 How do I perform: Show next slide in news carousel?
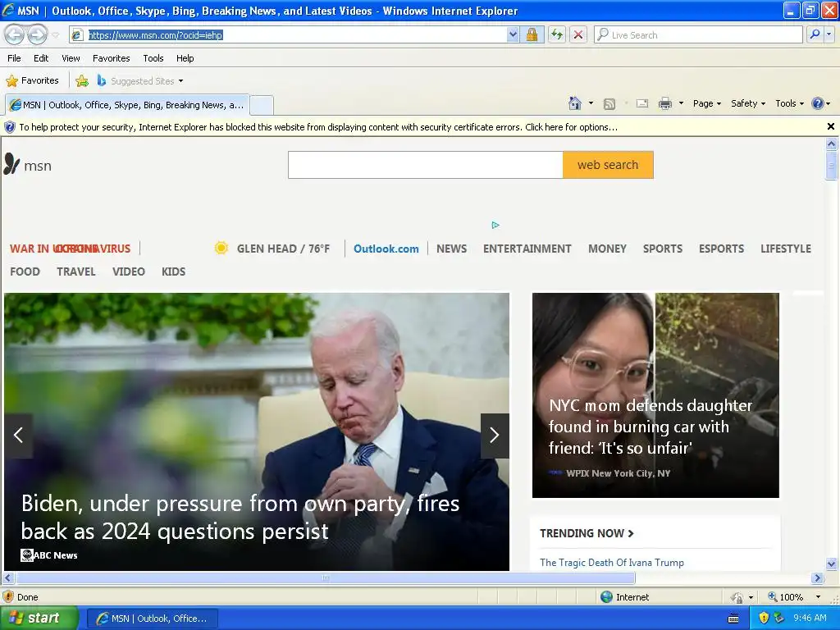click(495, 435)
